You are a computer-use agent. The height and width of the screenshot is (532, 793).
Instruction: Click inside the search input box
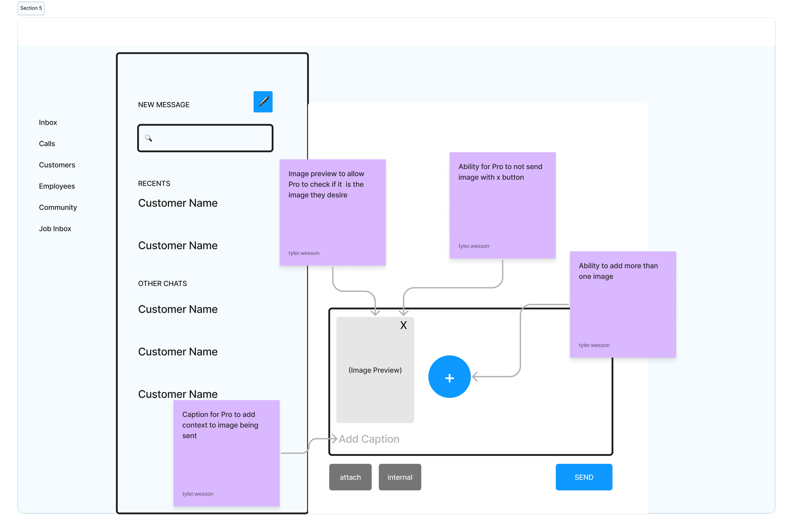[210, 138]
